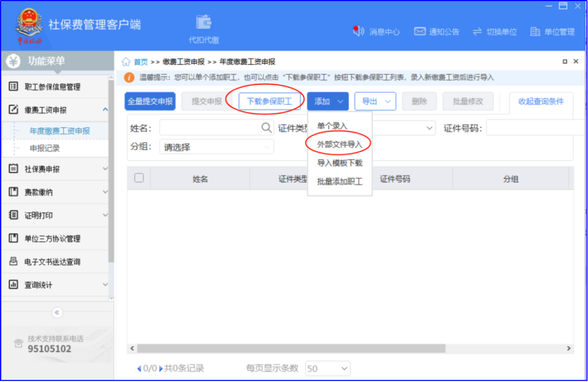This screenshot has height=382, width=588.
Task: Go to previous page arrow
Action: (x=139, y=368)
